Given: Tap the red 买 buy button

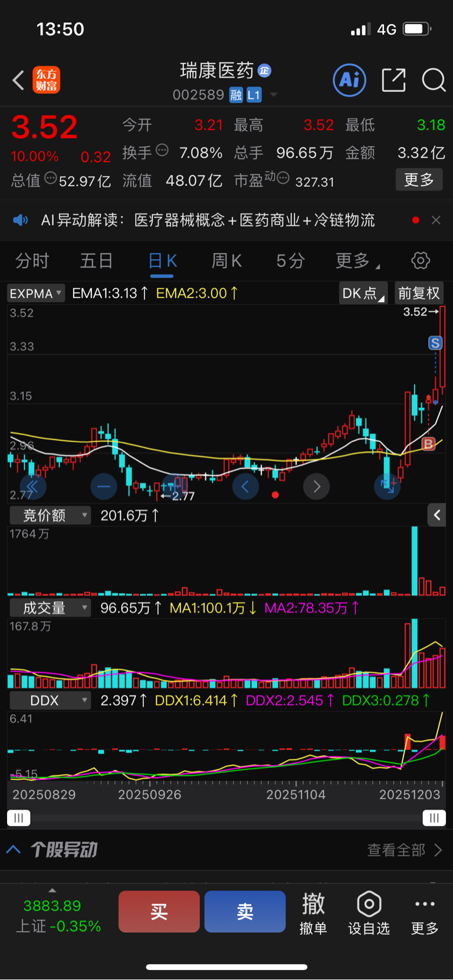Looking at the screenshot, I should point(159,912).
